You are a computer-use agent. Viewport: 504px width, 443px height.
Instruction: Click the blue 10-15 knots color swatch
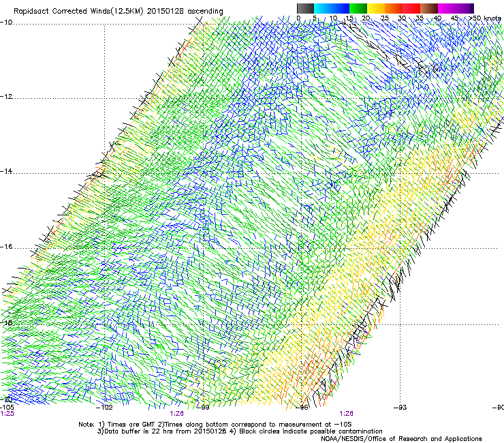pyautogui.click(x=341, y=8)
